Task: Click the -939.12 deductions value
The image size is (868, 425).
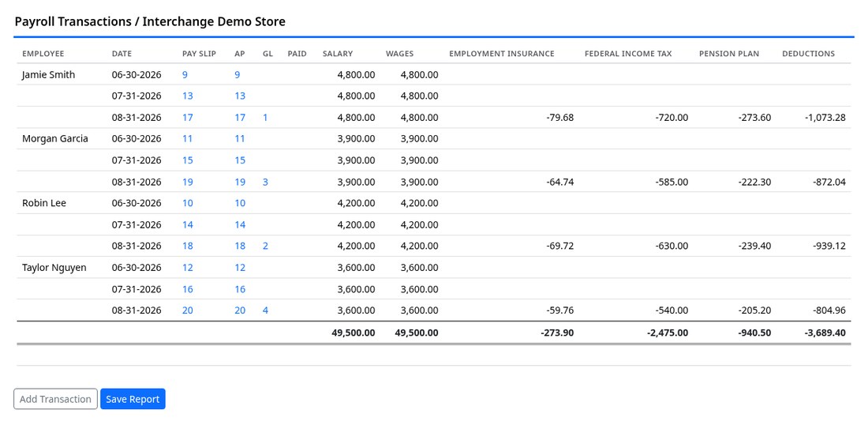Action: 829,246
